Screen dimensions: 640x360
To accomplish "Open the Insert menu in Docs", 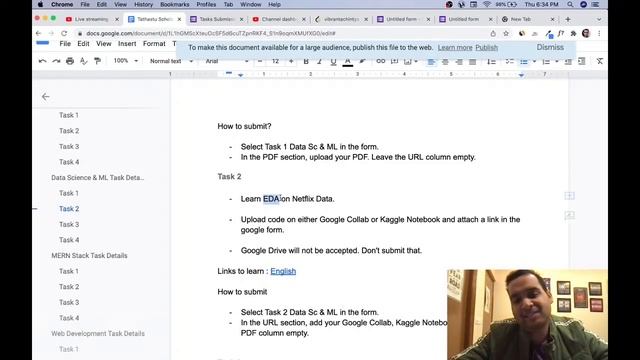I will pos(127,44).
